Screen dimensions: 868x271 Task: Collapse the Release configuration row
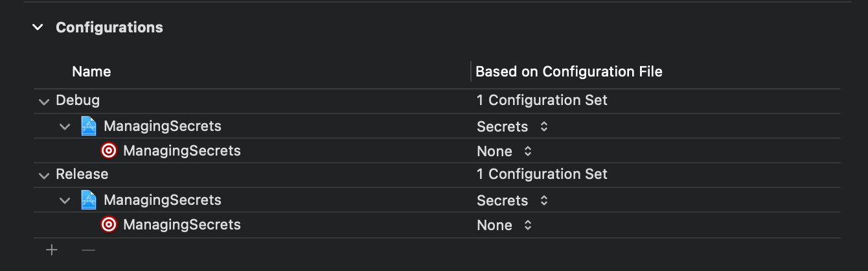44,176
